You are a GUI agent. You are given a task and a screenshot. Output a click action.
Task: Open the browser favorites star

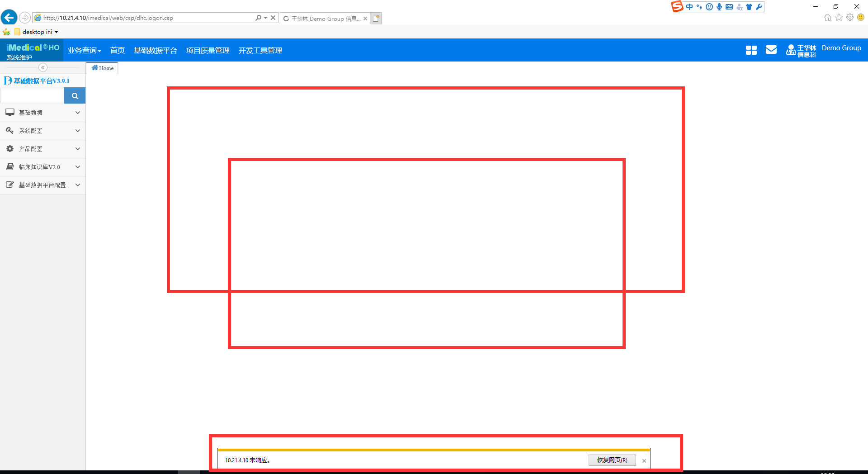point(839,17)
